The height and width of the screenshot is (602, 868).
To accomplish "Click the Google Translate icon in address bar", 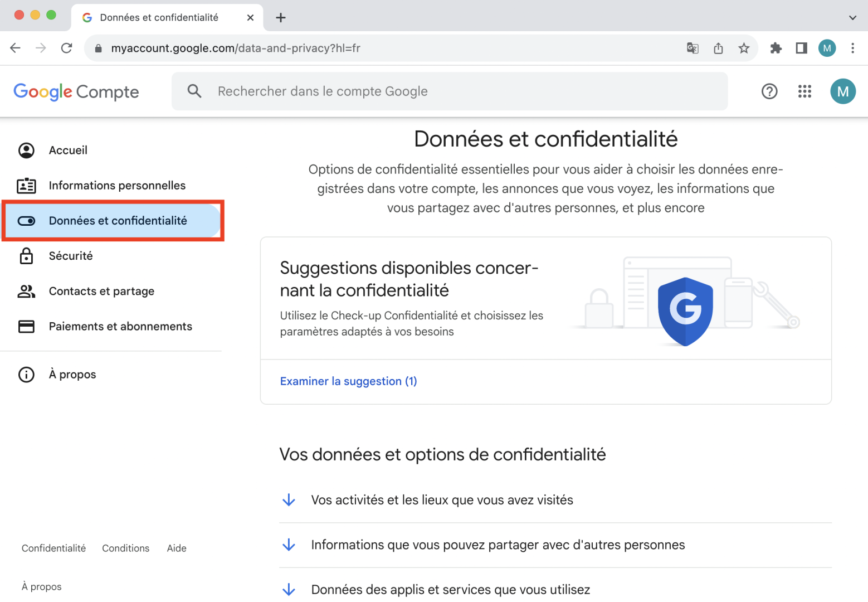I will 693,48.
